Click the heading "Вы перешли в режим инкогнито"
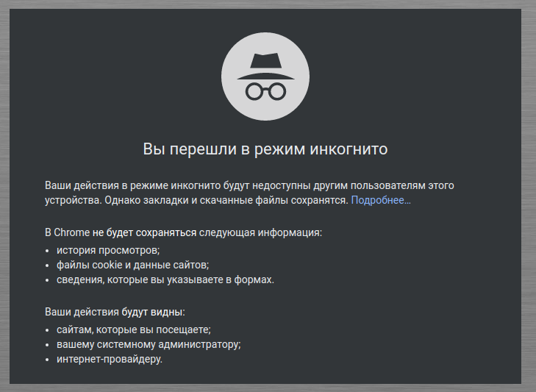Viewport: 536px width, 392px height. (265, 149)
